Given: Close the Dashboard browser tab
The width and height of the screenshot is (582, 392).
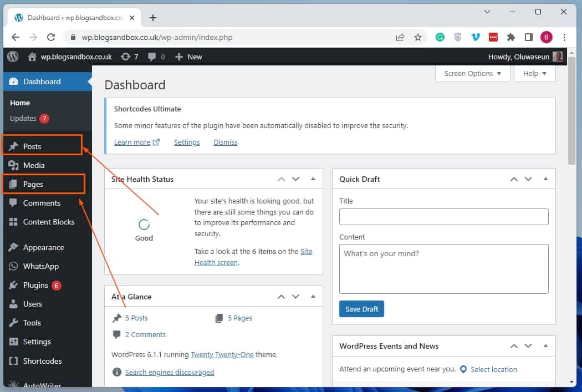Looking at the screenshot, I should click(x=132, y=17).
